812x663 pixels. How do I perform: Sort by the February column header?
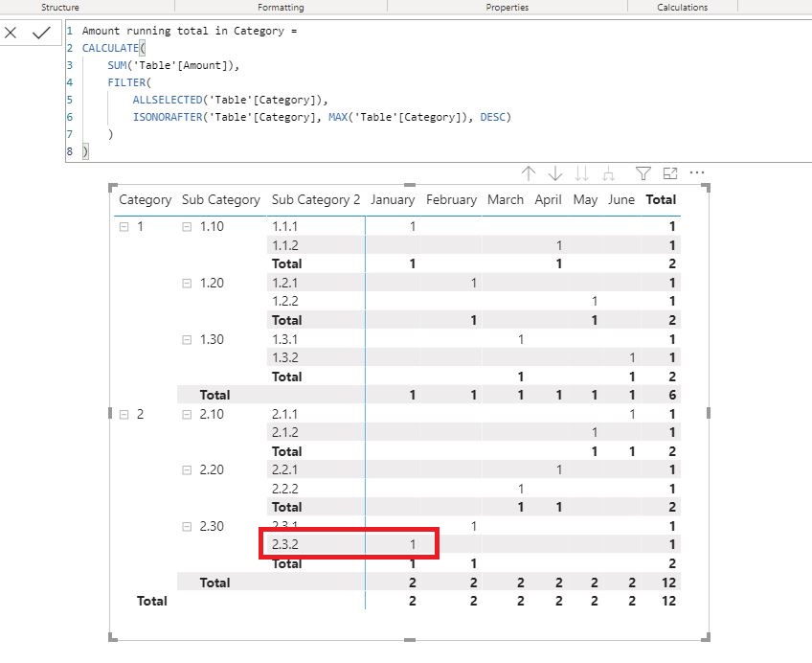[451, 200]
